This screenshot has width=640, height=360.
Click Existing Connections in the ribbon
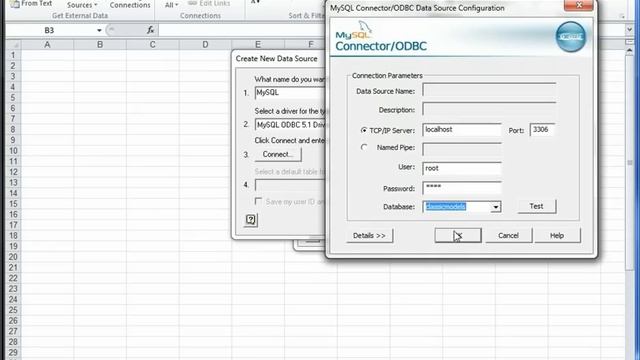pos(130,5)
